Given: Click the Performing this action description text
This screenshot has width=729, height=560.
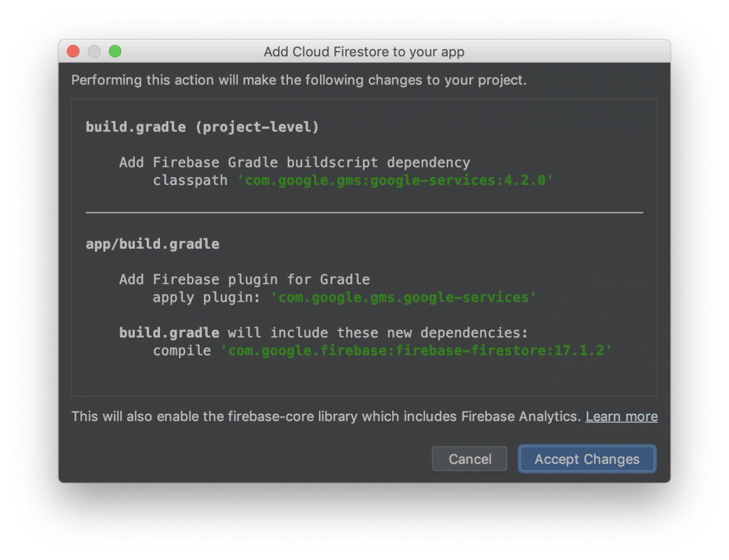Looking at the screenshot, I should [x=299, y=80].
